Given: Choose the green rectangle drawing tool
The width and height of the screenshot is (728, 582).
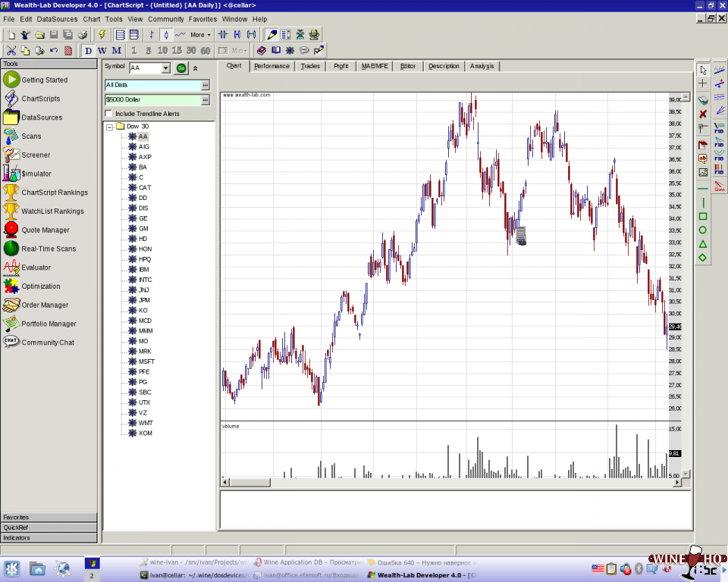Looking at the screenshot, I should point(703,217).
